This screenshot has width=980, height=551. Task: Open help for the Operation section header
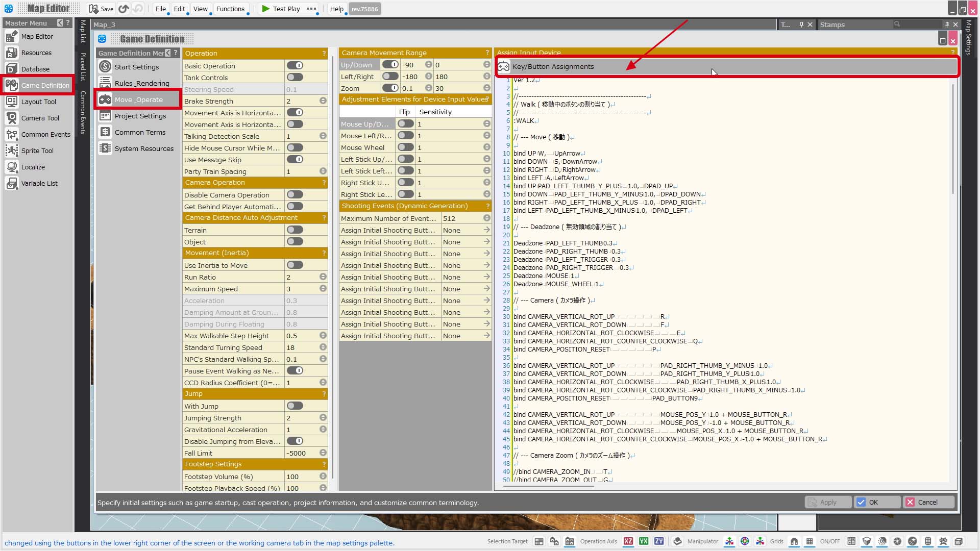pos(324,53)
